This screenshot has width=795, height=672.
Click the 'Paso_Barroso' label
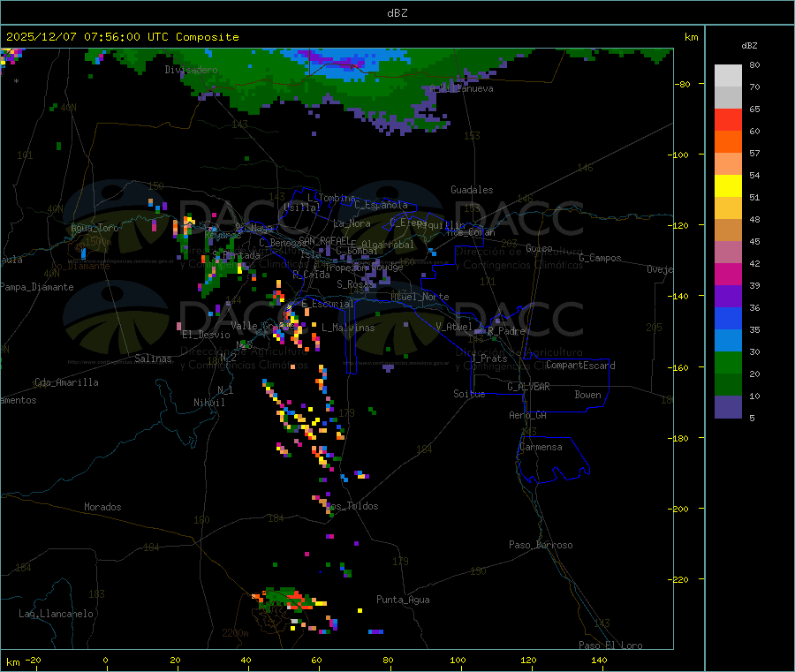pyautogui.click(x=541, y=546)
